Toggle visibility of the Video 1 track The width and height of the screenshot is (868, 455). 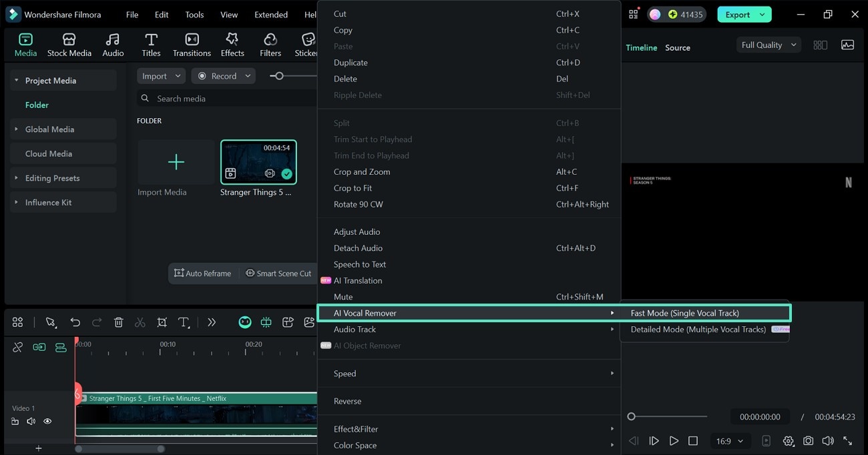click(47, 421)
